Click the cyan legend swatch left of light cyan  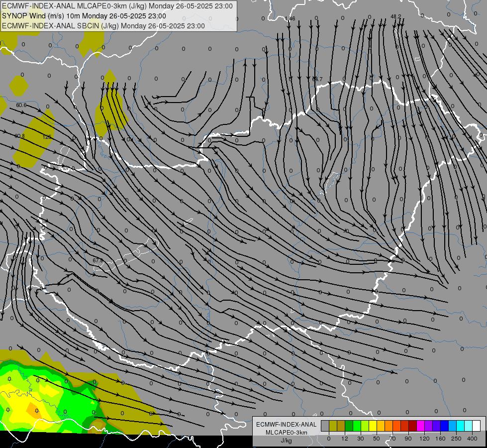pos(461,426)
